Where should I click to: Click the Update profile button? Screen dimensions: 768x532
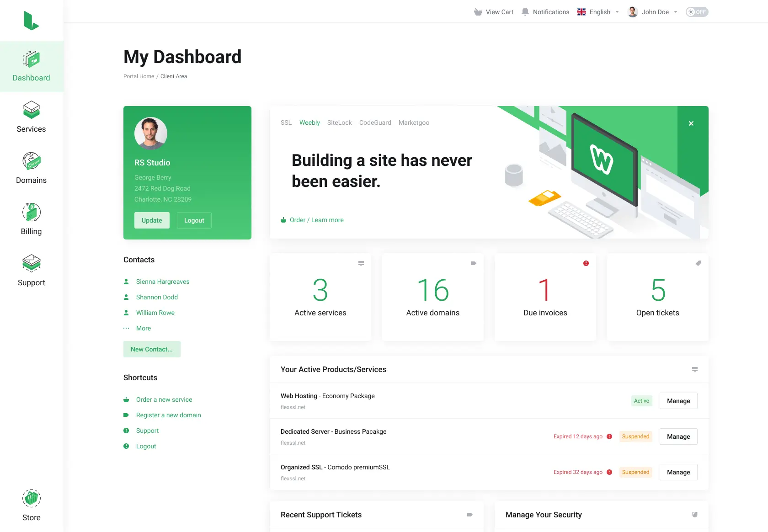click(x=152, y=220)
